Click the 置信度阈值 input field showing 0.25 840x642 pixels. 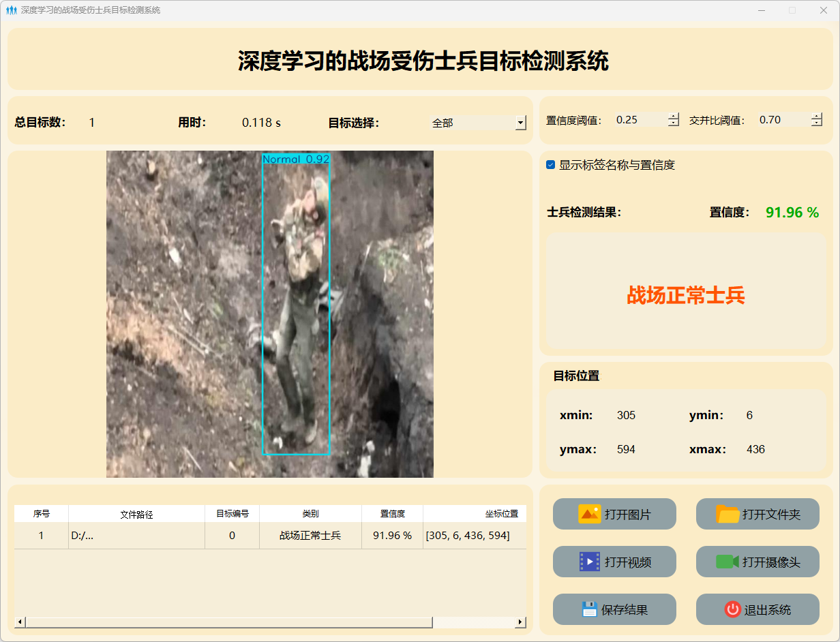tap(640, 120)
